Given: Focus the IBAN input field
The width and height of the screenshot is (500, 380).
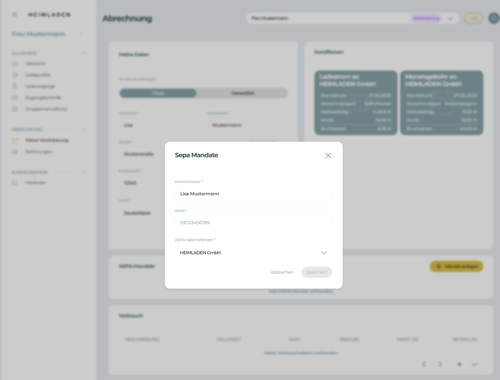Looking at the screenshot, I should (253, 223).
